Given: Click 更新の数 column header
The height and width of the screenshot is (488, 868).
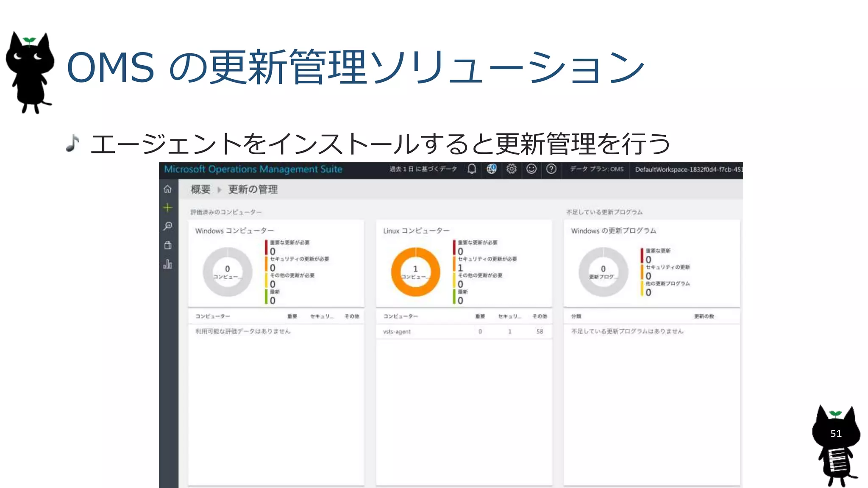Looking at the screenshot, I should click(x=704, y=316).
